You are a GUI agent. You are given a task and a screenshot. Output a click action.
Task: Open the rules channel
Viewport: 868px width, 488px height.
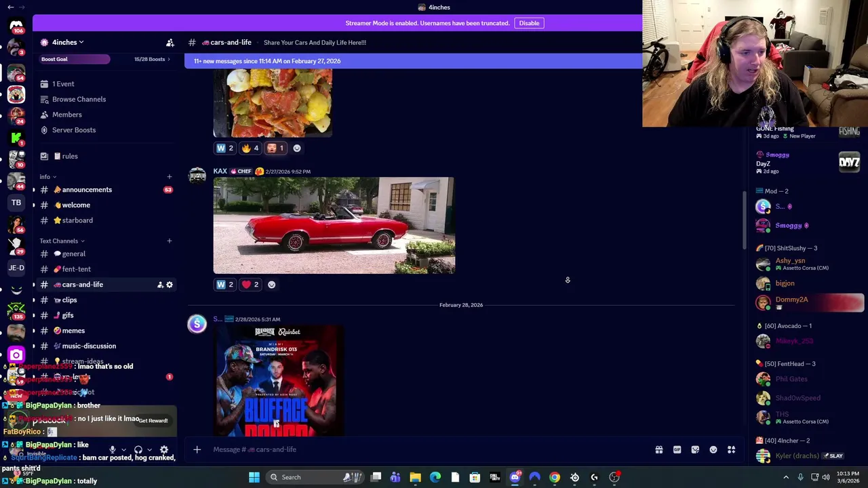tap(105, 156)
